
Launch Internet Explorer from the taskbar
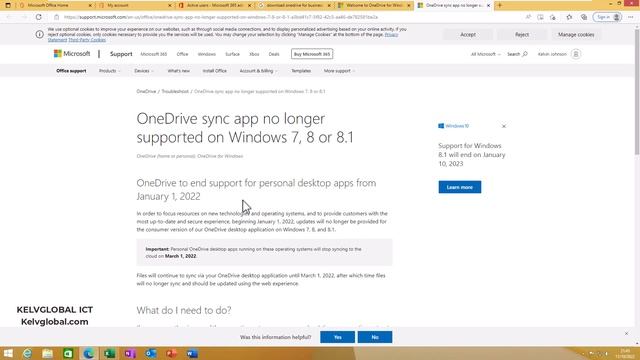click(27, 353)
